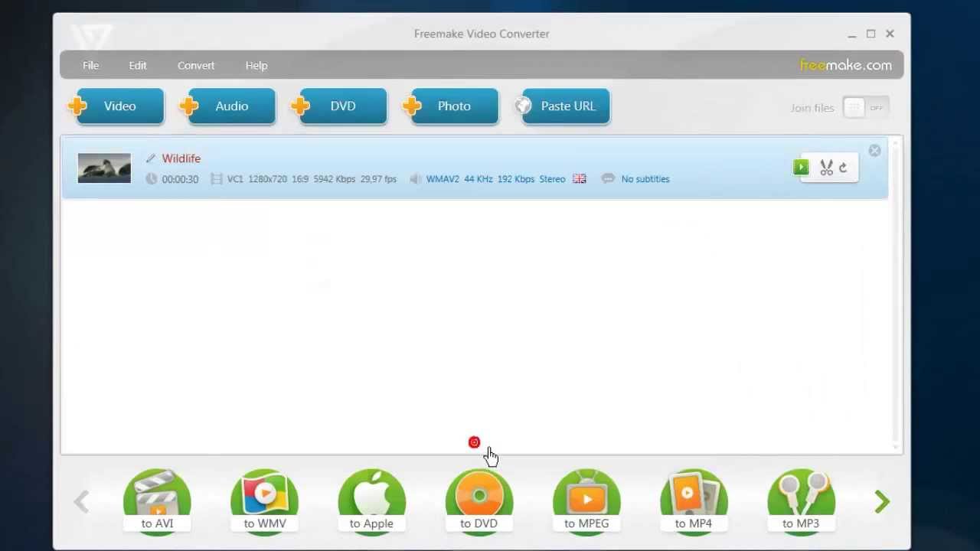The height and width of the screenshot is (551, 980).
Task: Open the Help menu
Action: coord(256,65)
